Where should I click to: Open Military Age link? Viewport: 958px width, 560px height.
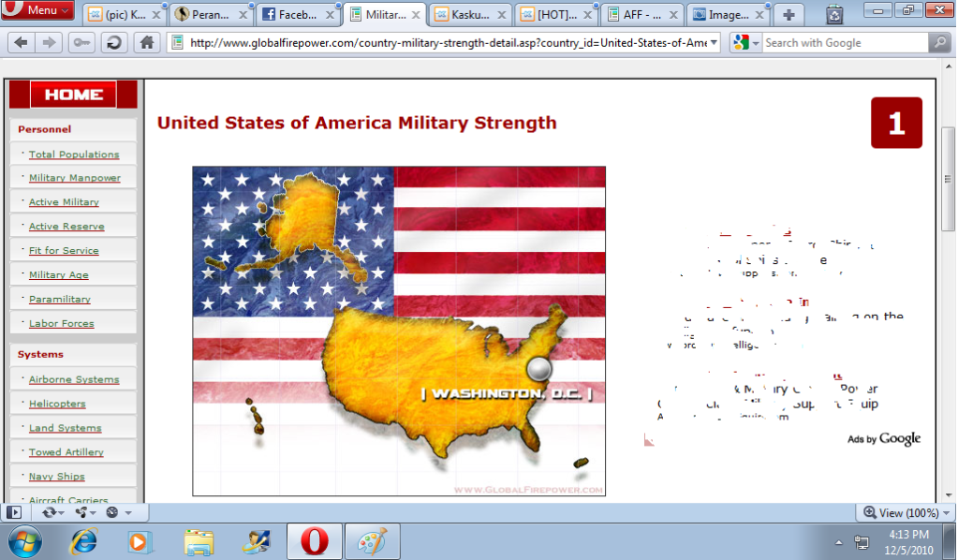59,274
